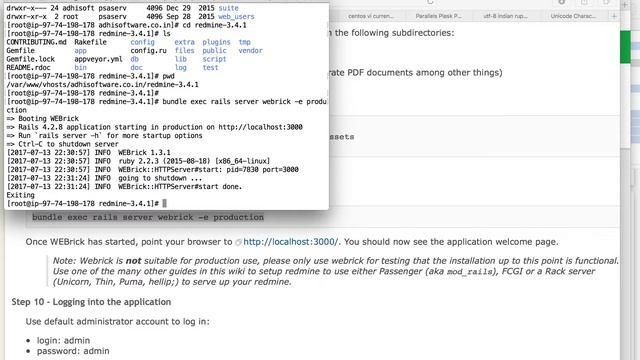This screenshot has width=640, height=360.
Task: Click the terminal cursor at the last prompt
Action: [x=164, y=203]
